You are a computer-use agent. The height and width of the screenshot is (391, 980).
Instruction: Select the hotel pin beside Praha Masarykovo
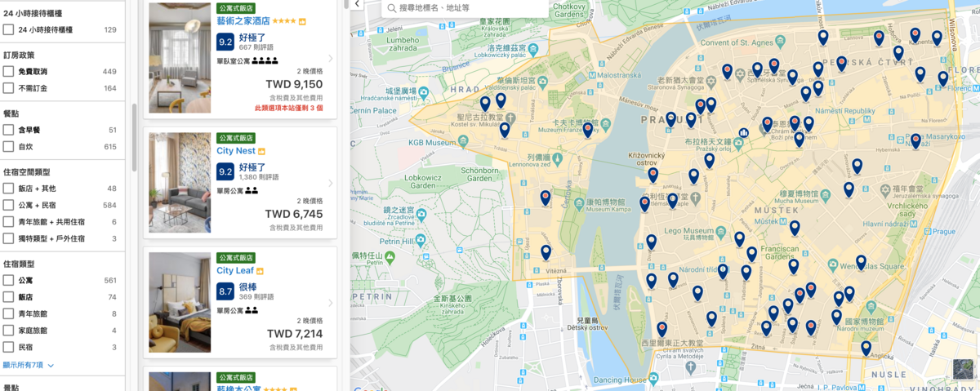pos(915,140)
